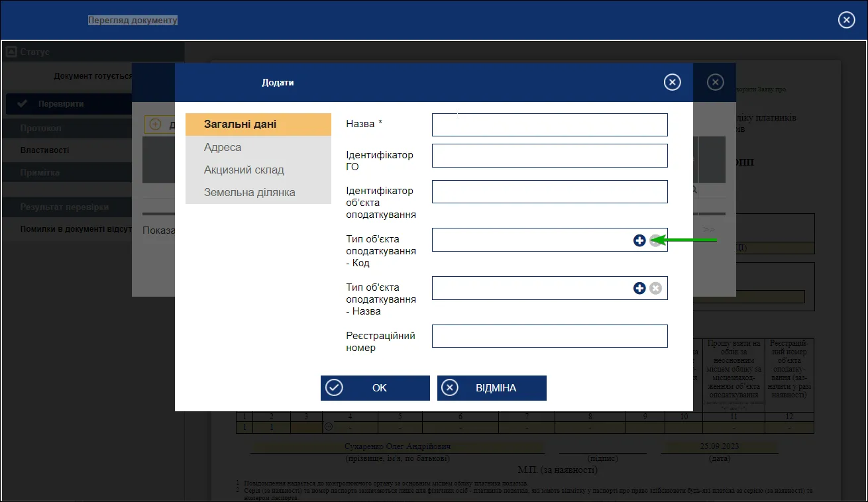Image resolution: width=868 pixels, height=502 pixels.
Task: Close the Додати dialog
Action: click(x=672, y=82)
